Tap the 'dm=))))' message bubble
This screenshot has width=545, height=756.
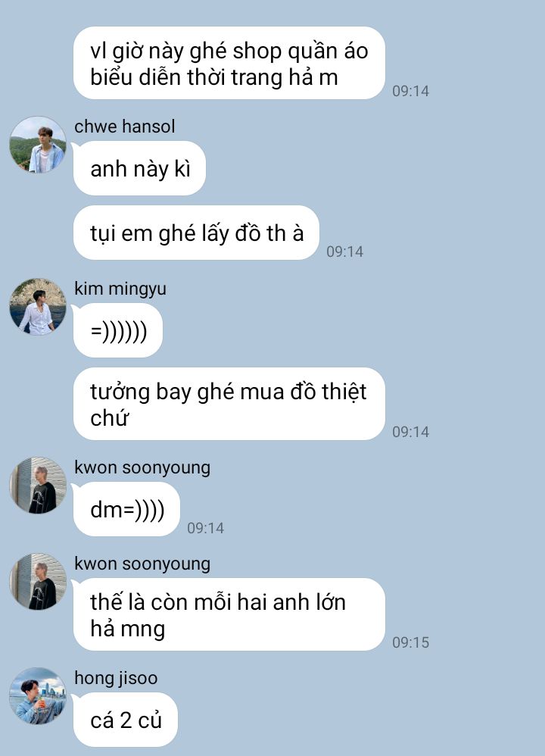126,509
